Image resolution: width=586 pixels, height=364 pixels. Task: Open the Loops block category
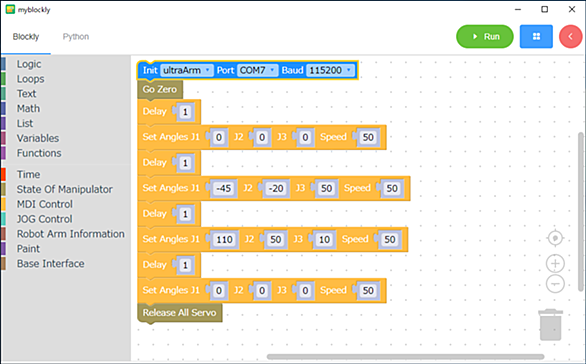click(30, 79)
